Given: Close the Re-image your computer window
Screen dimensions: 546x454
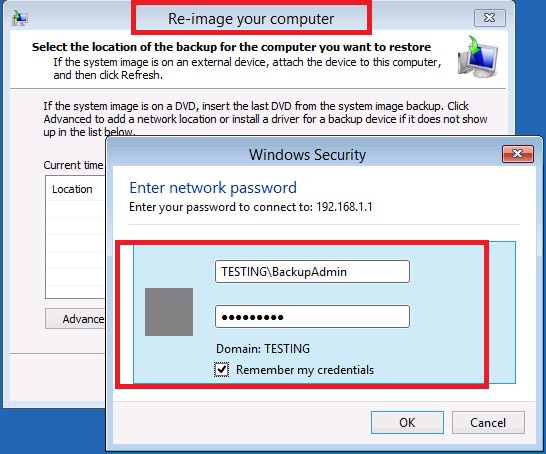Looking at the screenshot, I should click(490, 17).
